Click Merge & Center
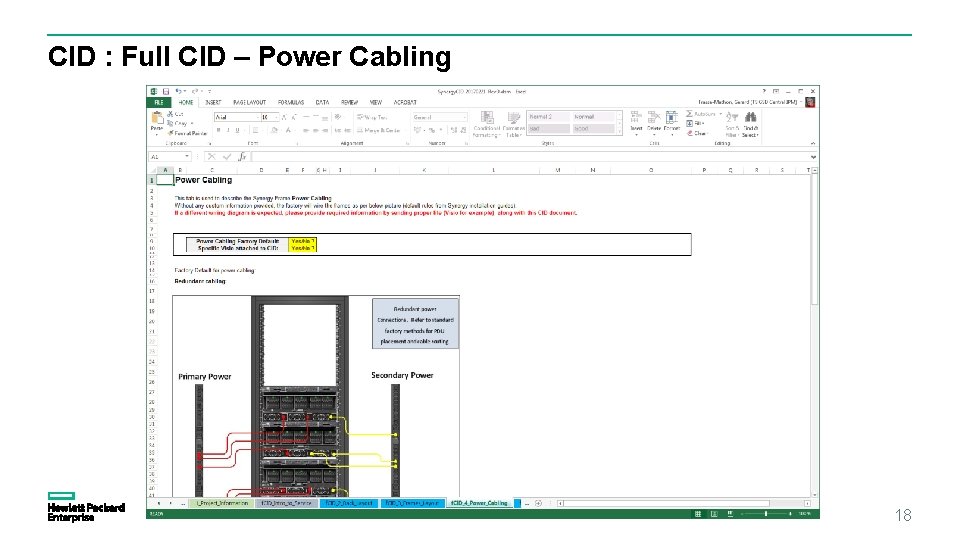Image resolution: width=960 pixels, height=540 pixels. (378, 130)
